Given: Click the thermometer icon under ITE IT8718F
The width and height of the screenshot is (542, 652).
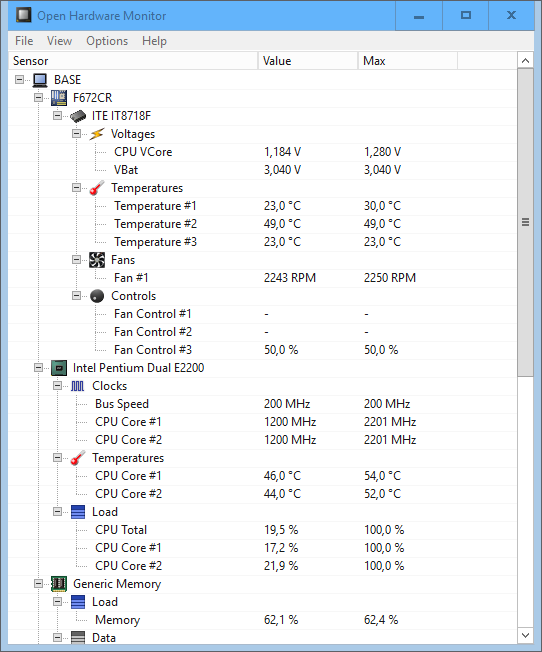Looking at the screenshot, I should 97,188.
